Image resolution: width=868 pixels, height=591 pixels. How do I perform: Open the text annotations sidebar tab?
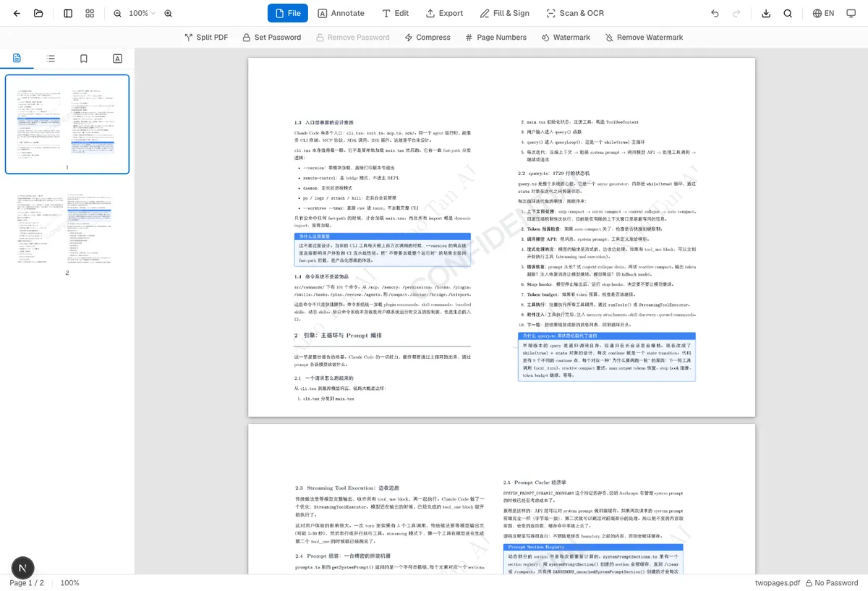tap(117, 59)
